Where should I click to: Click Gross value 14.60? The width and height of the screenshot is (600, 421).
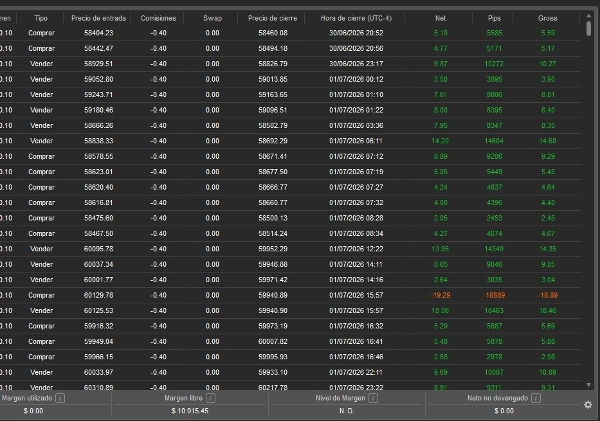pos(548,141)
